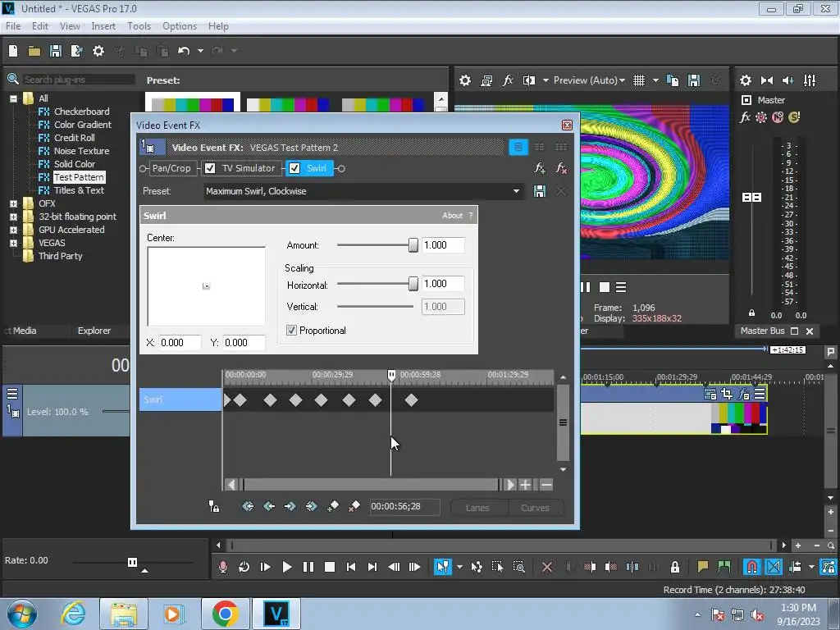Save the Swirl preset with the disk icon

(x=540, y=191)
